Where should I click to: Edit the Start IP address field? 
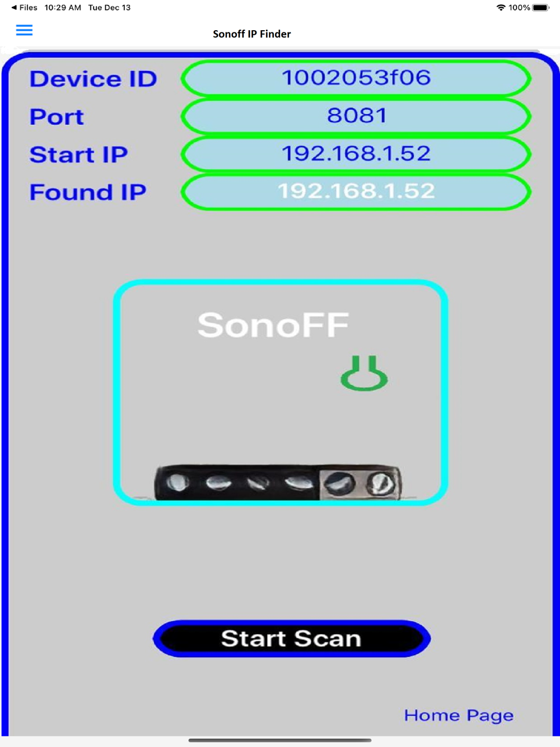[356, 154]
